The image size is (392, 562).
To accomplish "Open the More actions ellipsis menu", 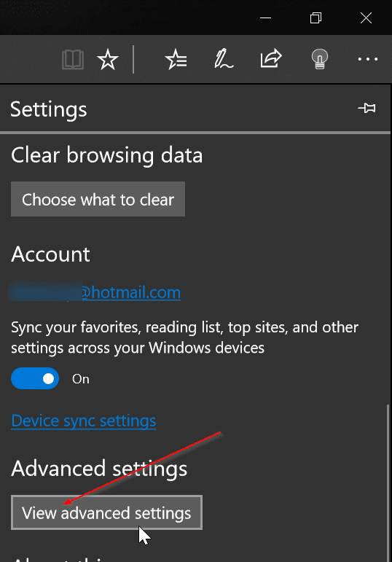I will tap(368, 59).
